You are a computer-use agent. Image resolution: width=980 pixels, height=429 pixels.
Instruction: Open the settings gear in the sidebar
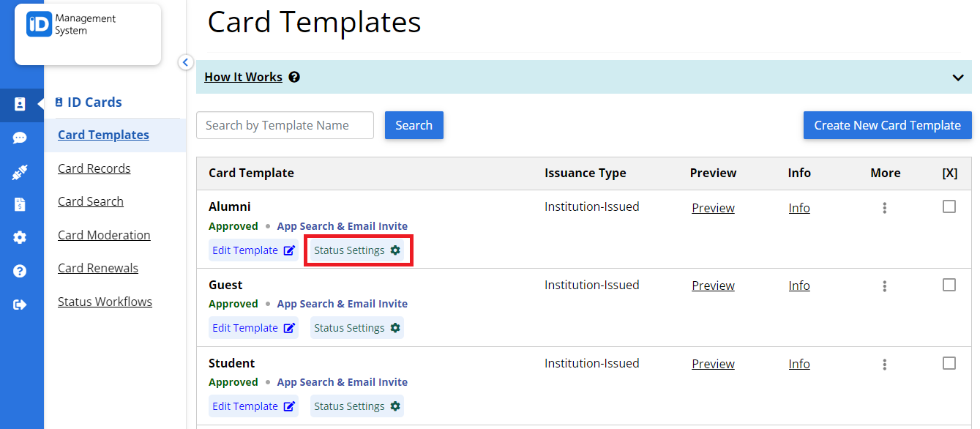22,237
